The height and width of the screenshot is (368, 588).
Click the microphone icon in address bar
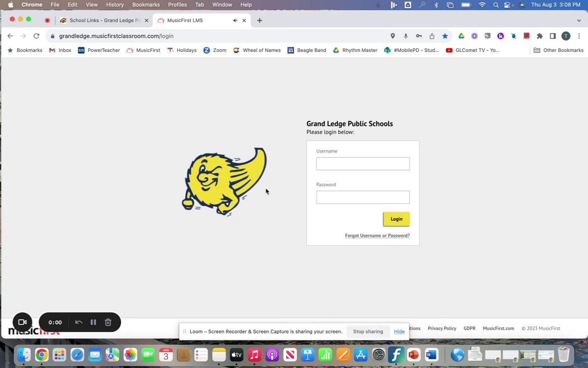tap(406, 36)
